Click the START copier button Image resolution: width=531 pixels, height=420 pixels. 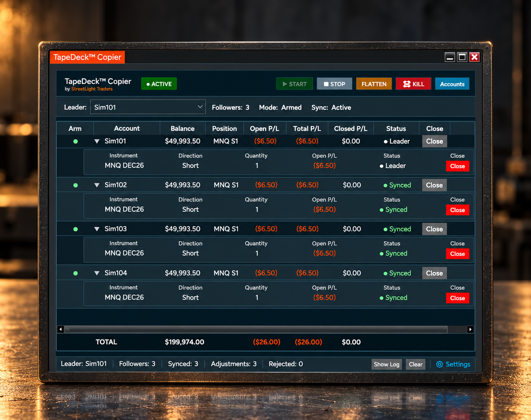pos(294,84)
